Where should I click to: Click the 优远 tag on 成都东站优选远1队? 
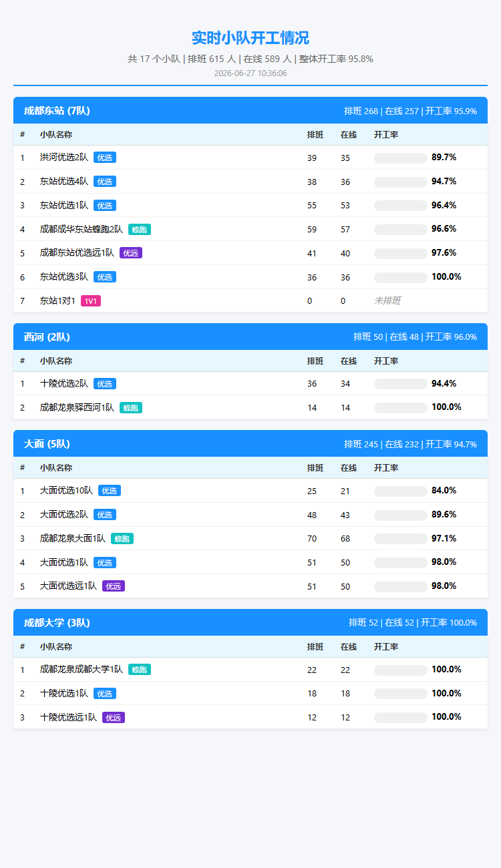point(131,253)
